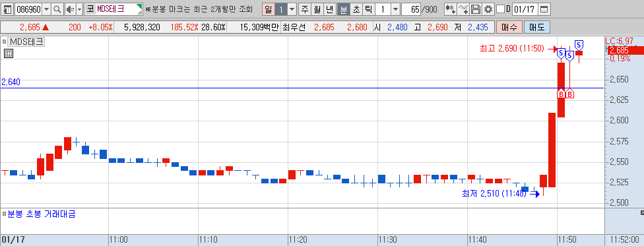Click the blue 2,640 horizontal price line
Viewport: 644px width, 246px height.
coord(302,88)
